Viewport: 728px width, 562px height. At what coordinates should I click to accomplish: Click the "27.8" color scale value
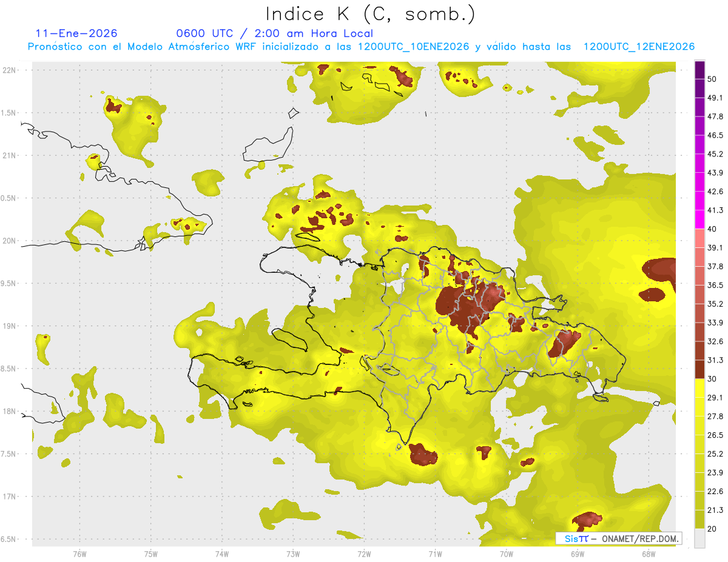(715, 416)
